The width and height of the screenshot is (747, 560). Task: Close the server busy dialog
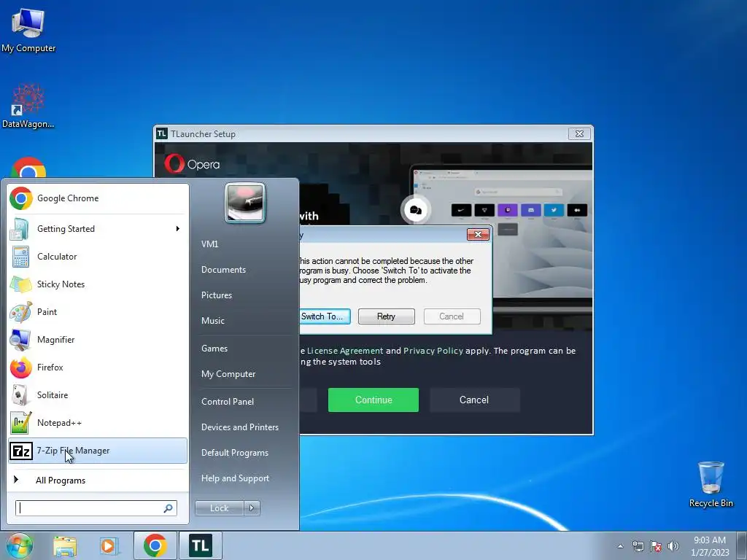(478, 234)
